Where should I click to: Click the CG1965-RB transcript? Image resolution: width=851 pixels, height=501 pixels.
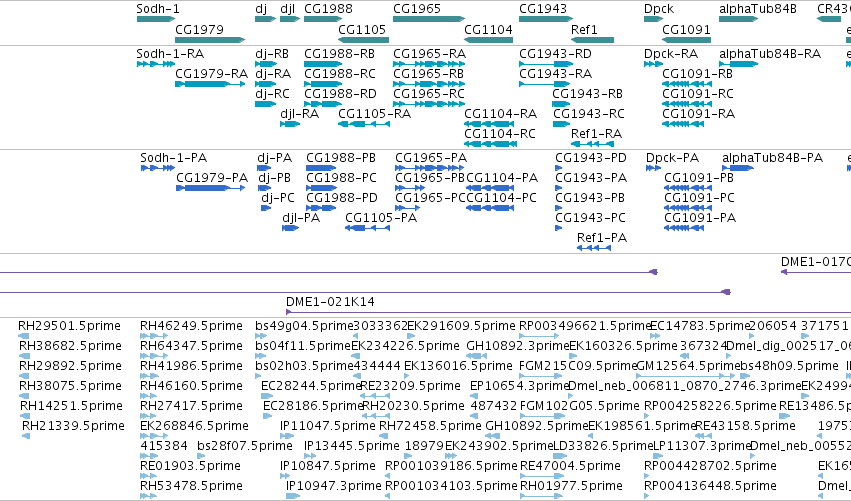(x=429, y=84)
